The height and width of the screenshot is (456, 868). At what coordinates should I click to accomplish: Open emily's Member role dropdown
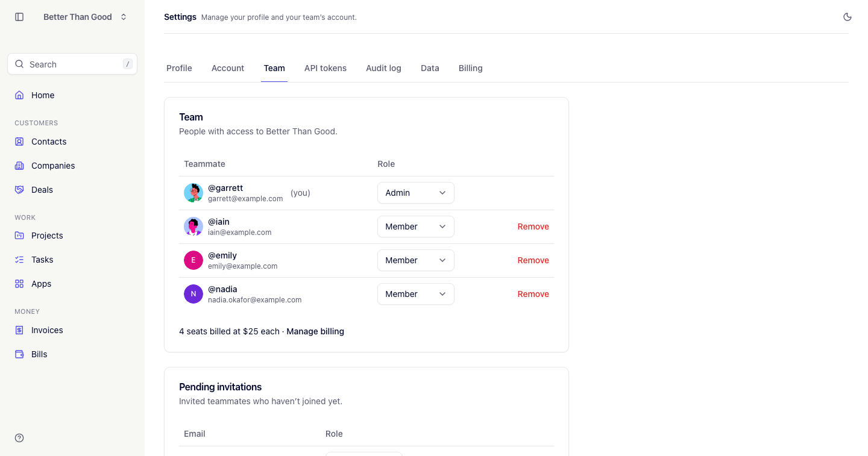click(416, 260)
